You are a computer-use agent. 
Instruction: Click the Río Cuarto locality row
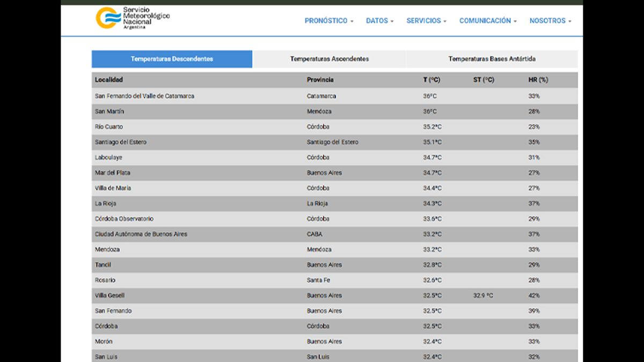tap(109, 127)
